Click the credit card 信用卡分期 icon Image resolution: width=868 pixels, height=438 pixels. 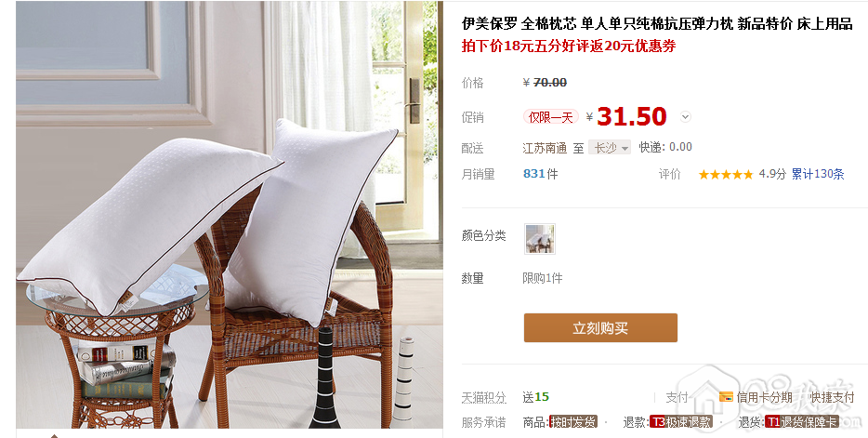pyautogui.click(x=726, y=396)
